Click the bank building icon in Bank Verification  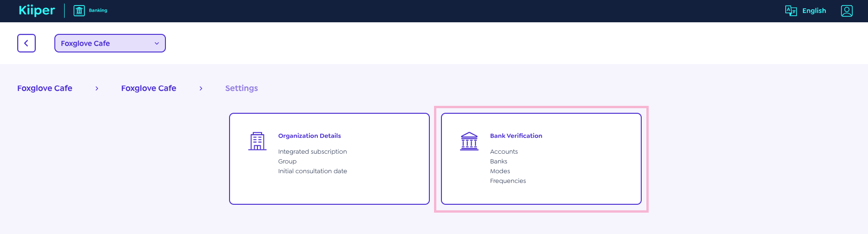click(x=469, y=141)
